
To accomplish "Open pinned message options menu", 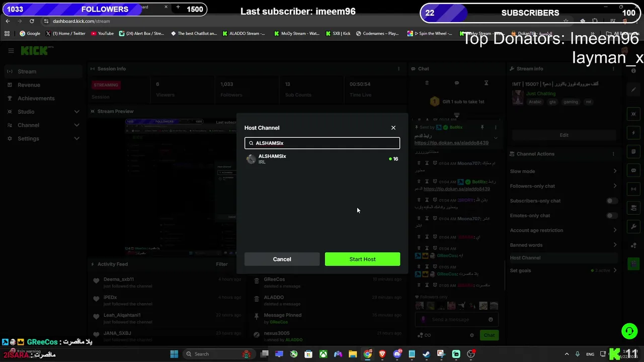I will coord(496,127).
